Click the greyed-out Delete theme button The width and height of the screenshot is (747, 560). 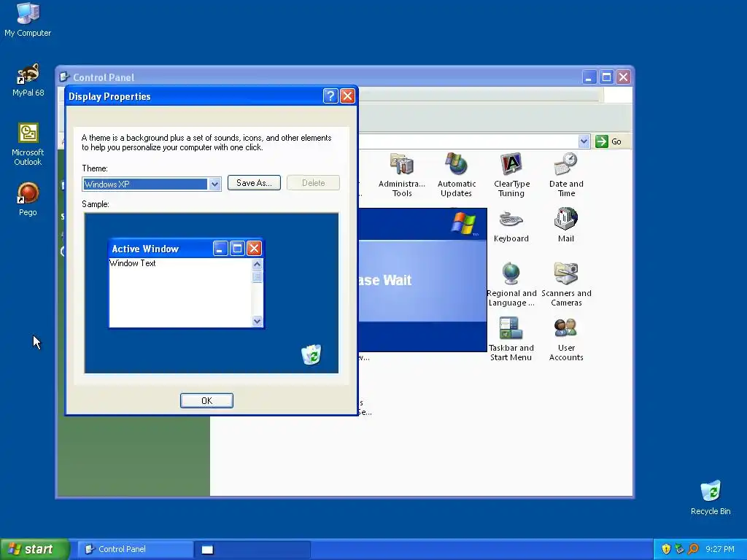pyautogui.click(x=313, y=183)
